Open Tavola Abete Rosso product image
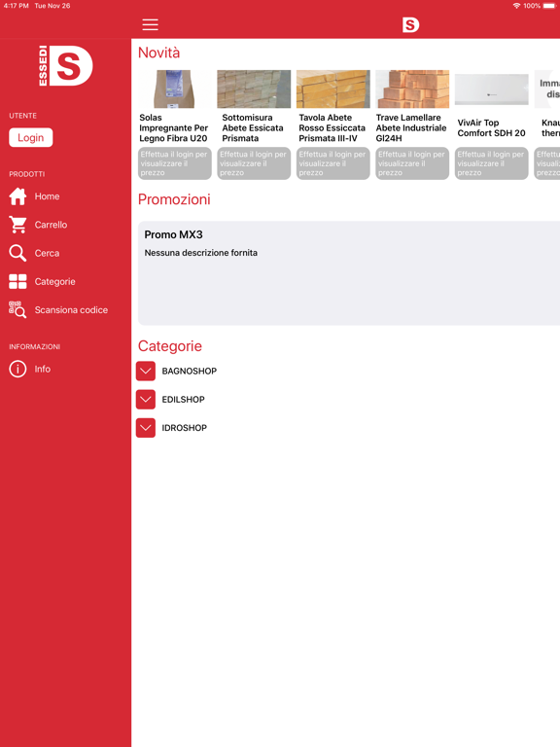Viewport: 560px width, 747px height. click(x=332, y=89)
